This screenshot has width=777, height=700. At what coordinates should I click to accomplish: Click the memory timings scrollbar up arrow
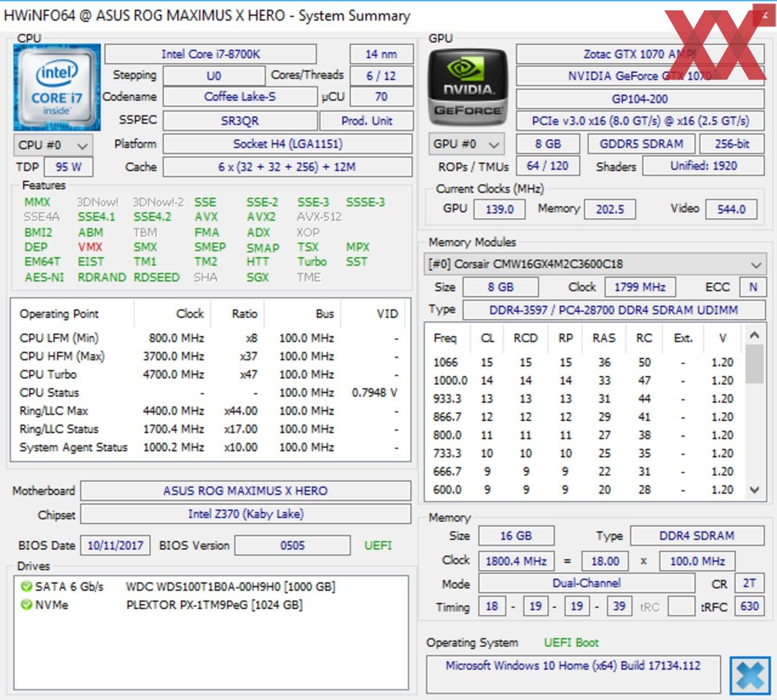coord(754,335)
